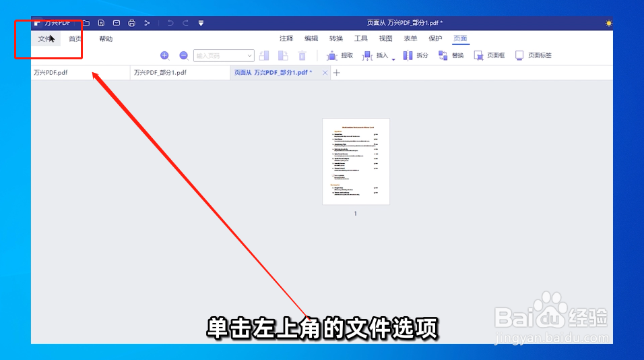Image resolution: width=644 pixels, height=360 pixels.
Task: Click the share icon in quick toolbar
Action: (147, 23)
